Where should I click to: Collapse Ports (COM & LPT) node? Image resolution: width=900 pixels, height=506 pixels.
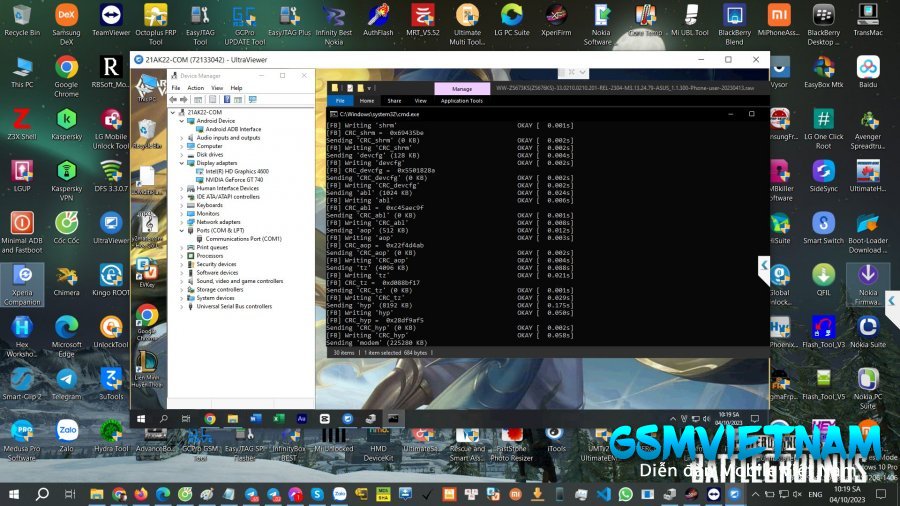pyautogui.click(x=182, y=231)
